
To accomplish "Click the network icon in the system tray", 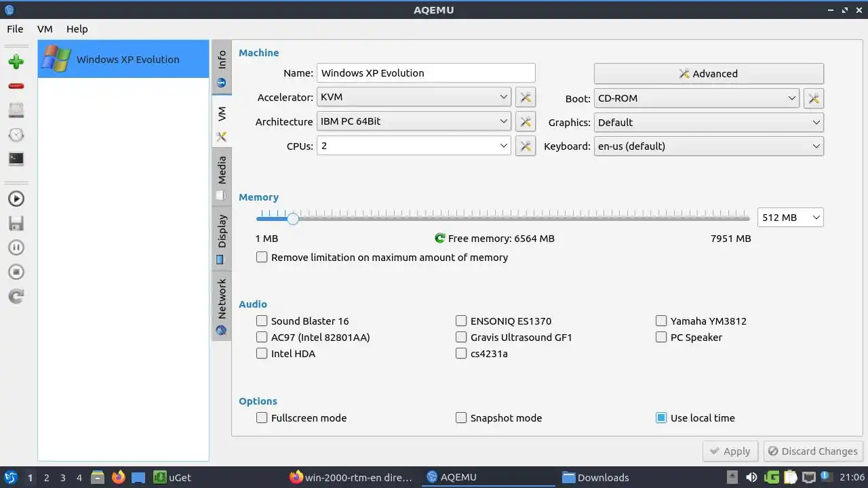I will (808, 477).
